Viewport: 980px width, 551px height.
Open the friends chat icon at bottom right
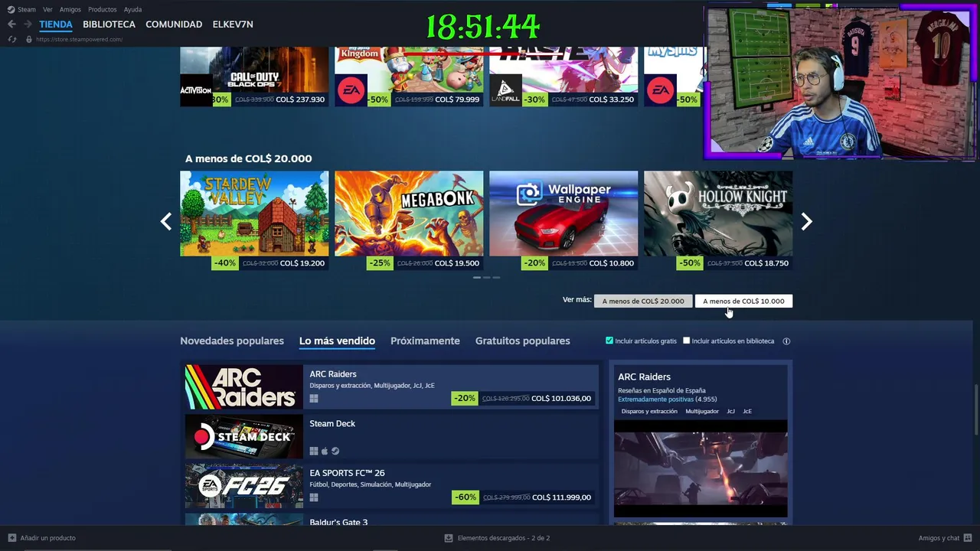point(968,538)
